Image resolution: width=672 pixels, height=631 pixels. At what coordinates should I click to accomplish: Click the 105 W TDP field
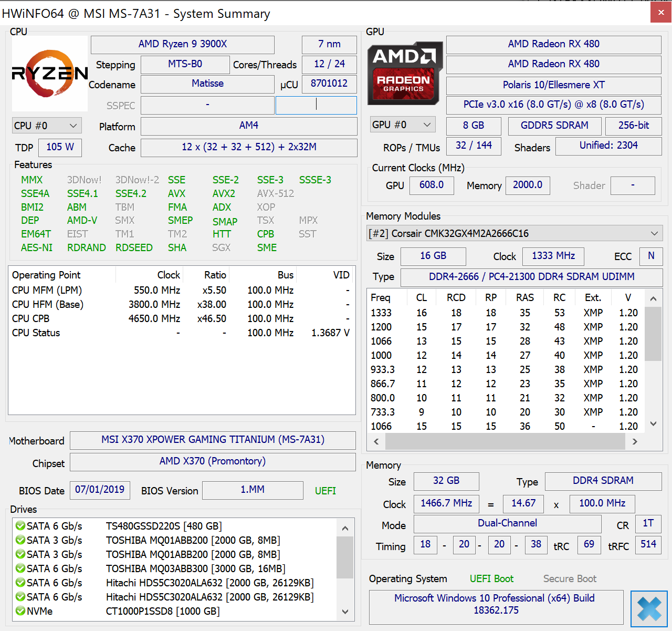point(60,148)
